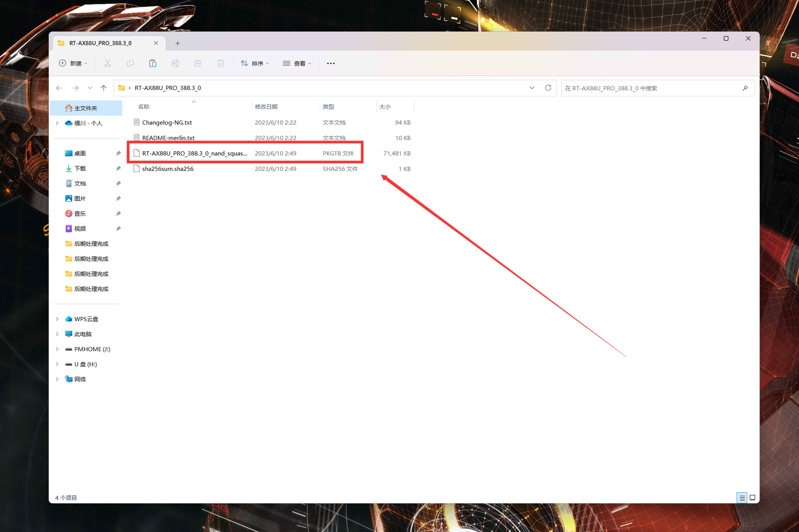Screen dimensions: 799x532
Task: Click the Rename icon in toolbar
Action: pyautogui.click(x=175, y=63)
